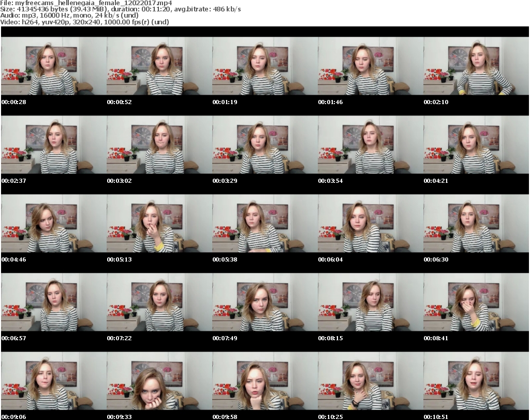
Task: Click the 00:06:30 timestamp label
Action: (x=436, y=259)
